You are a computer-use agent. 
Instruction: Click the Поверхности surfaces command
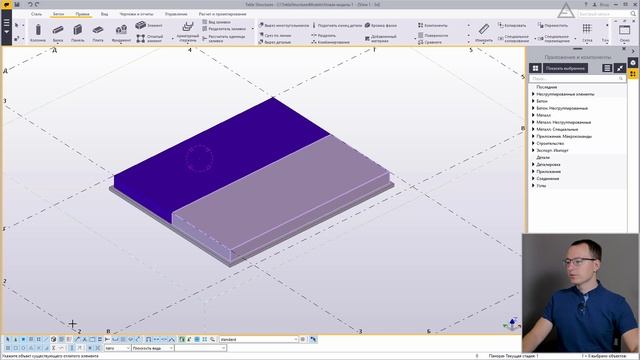pos(433,36)
